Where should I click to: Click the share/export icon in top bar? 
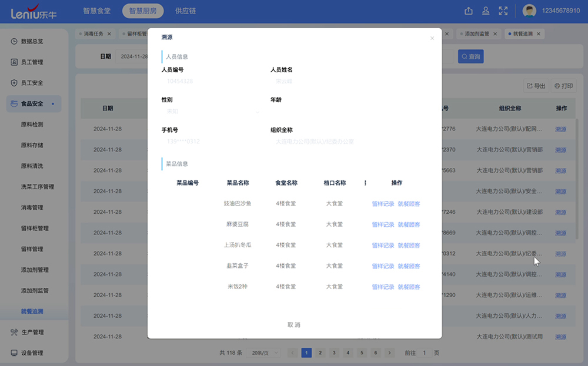tap(469, 11)
